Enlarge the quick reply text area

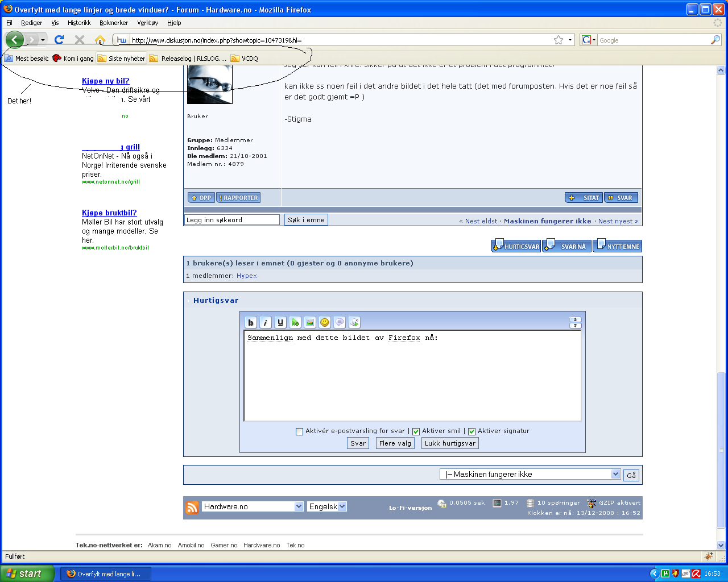(x=576, y=326)
